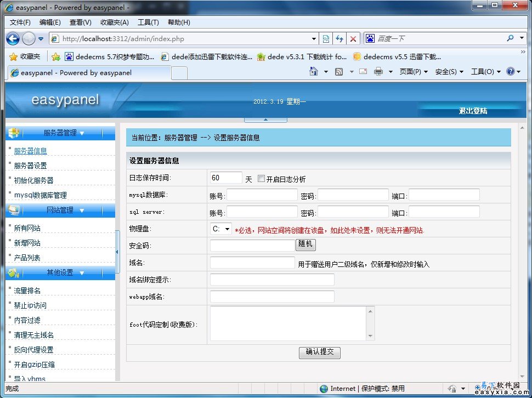
Task: Open the dede v5.3.1 下载统计 favorite
Action: 302,57
